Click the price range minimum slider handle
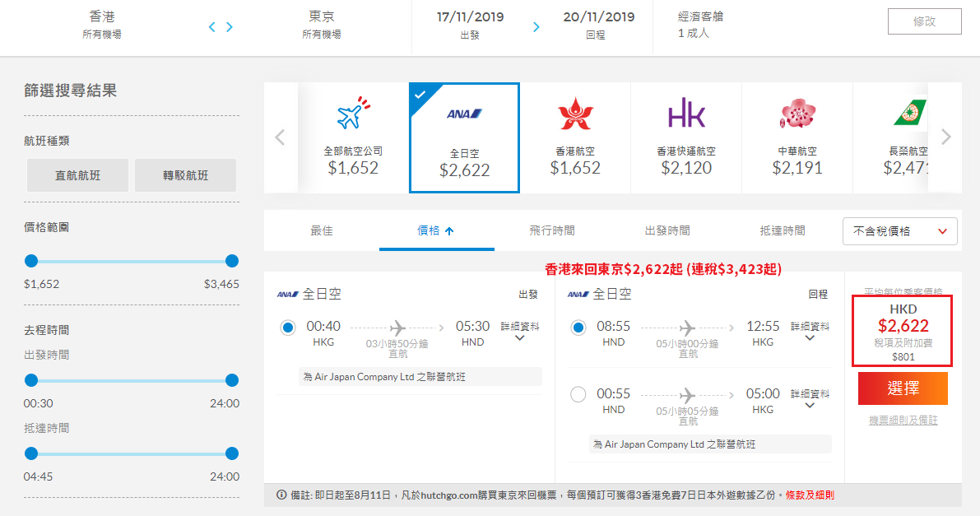This screenshot has width=980, height=516. point(31,261)
